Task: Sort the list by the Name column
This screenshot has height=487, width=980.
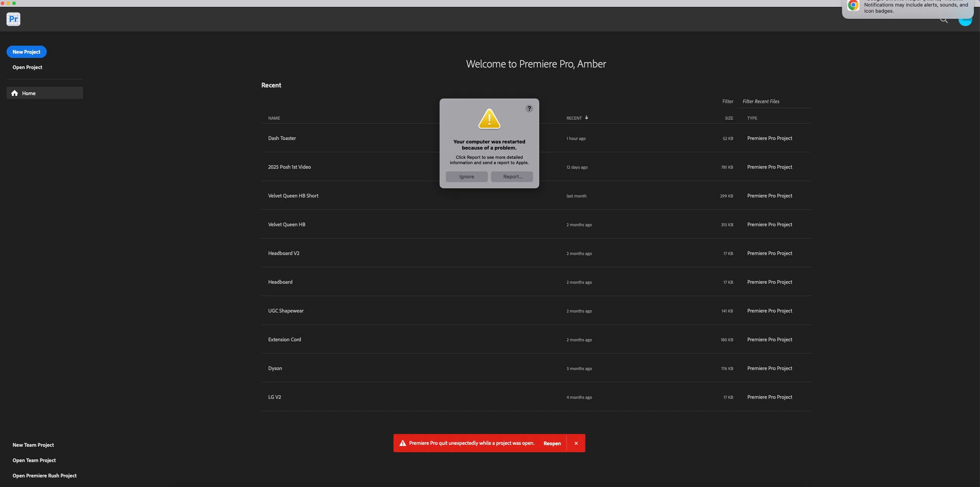Action: 274,118
